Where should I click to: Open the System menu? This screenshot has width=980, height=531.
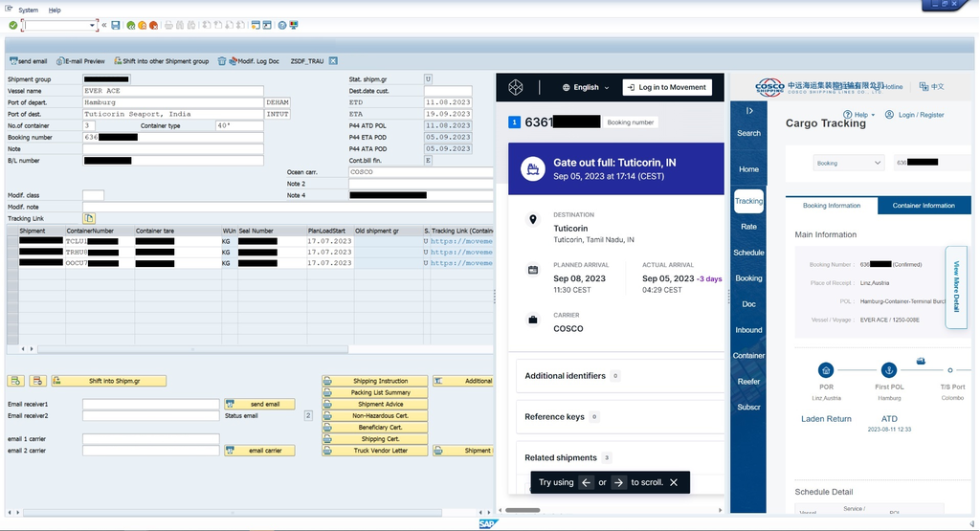(28, 10)
